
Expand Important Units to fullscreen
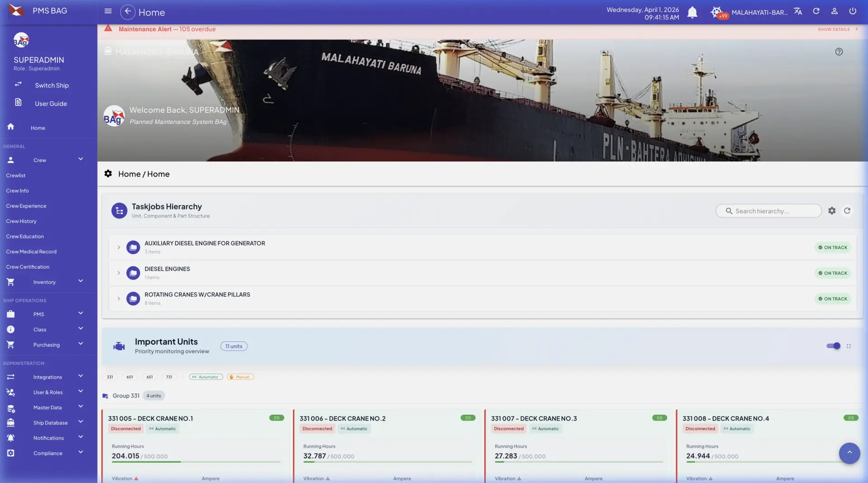(x=849, y=346)
